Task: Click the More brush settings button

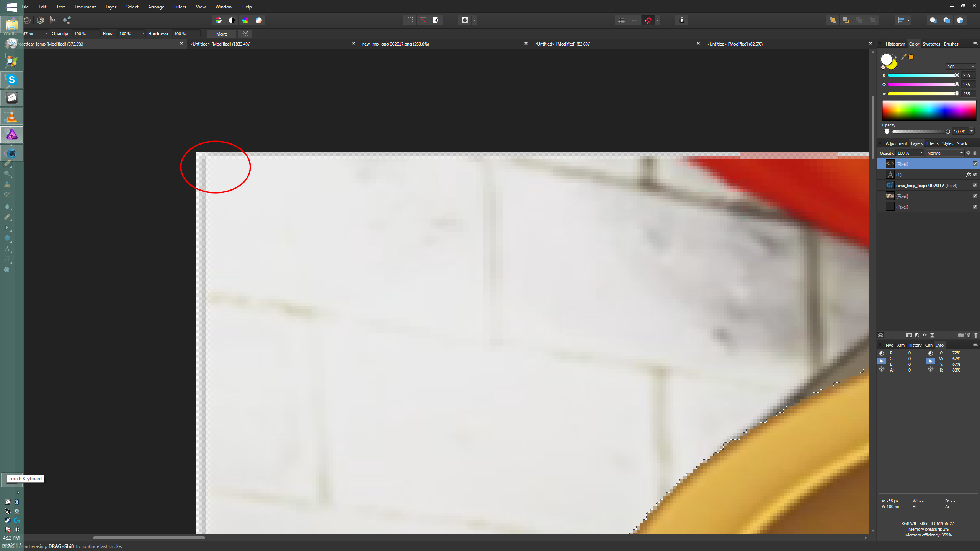Action: click(222, 34)
